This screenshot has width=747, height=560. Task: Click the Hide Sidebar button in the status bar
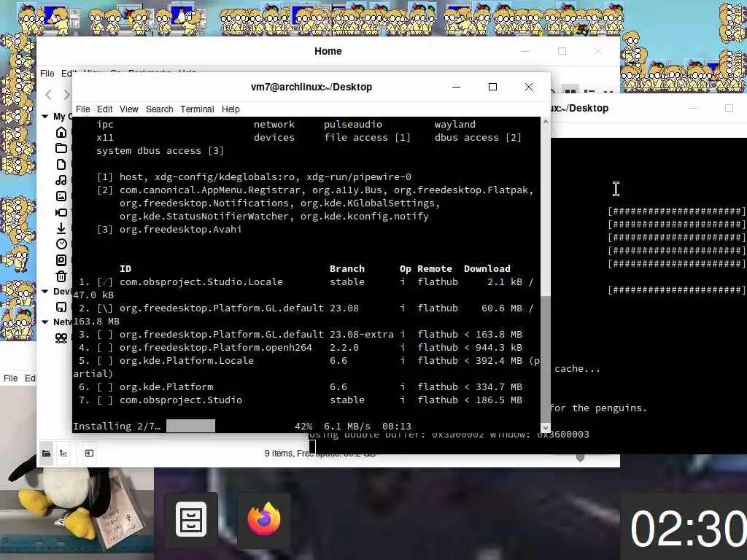click(x=89, y=454)
